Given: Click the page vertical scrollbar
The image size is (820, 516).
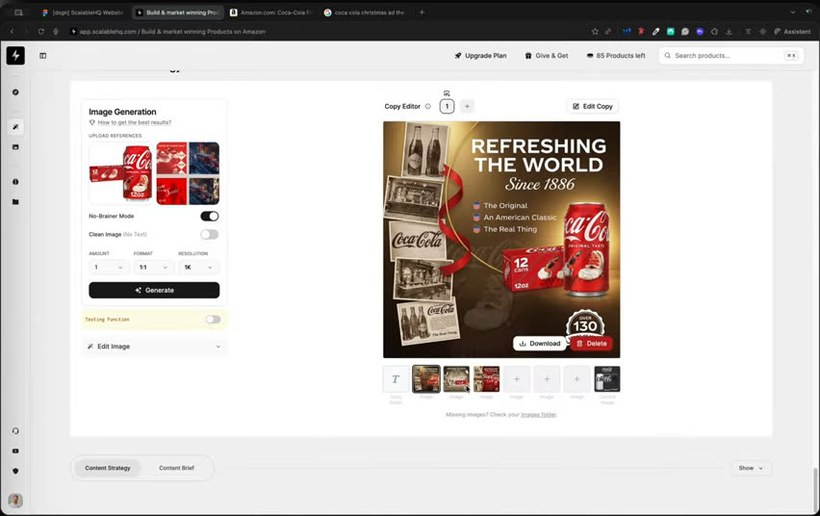Looking at the screenshot, I should point(815,489).
